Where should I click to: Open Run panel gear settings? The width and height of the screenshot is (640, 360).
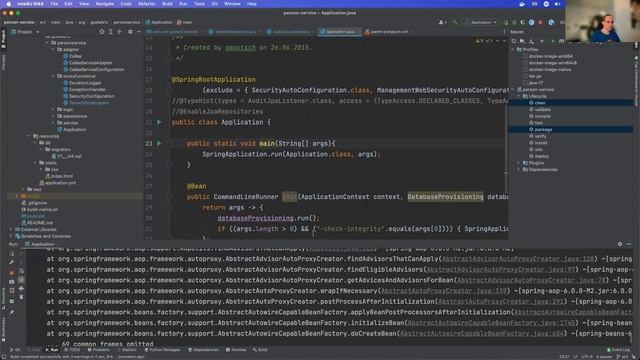(x=620, y=244)
